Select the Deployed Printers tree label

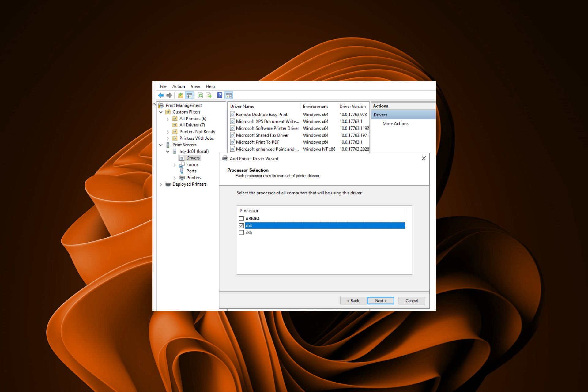pyautogui.click(x=190, y=184)
